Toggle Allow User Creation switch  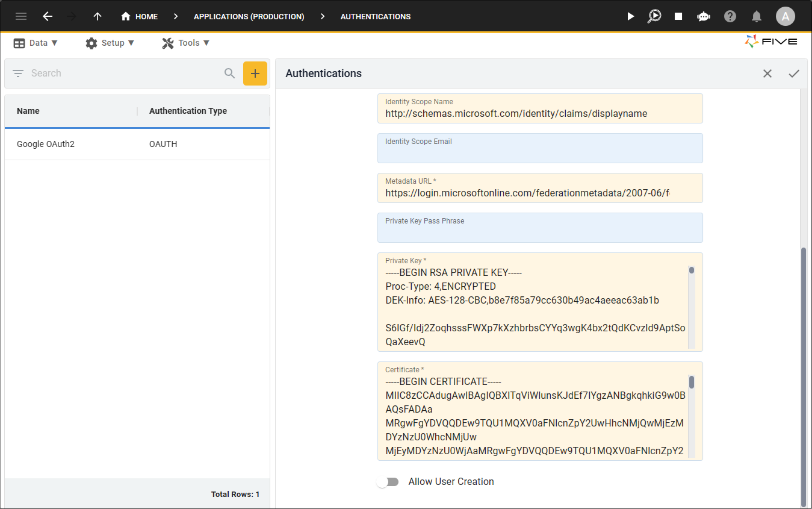click(388, 482)
